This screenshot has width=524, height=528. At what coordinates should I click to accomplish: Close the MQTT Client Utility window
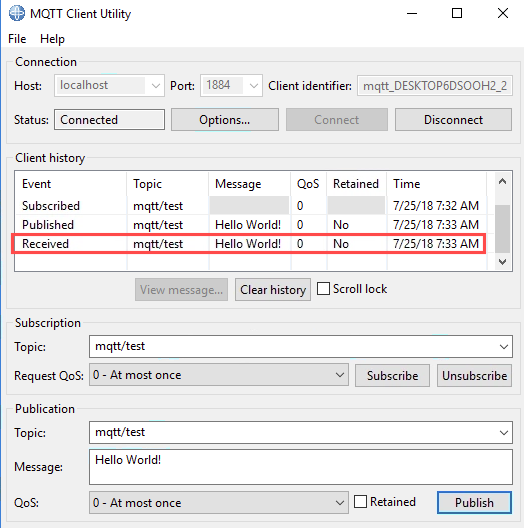point(502,13)
